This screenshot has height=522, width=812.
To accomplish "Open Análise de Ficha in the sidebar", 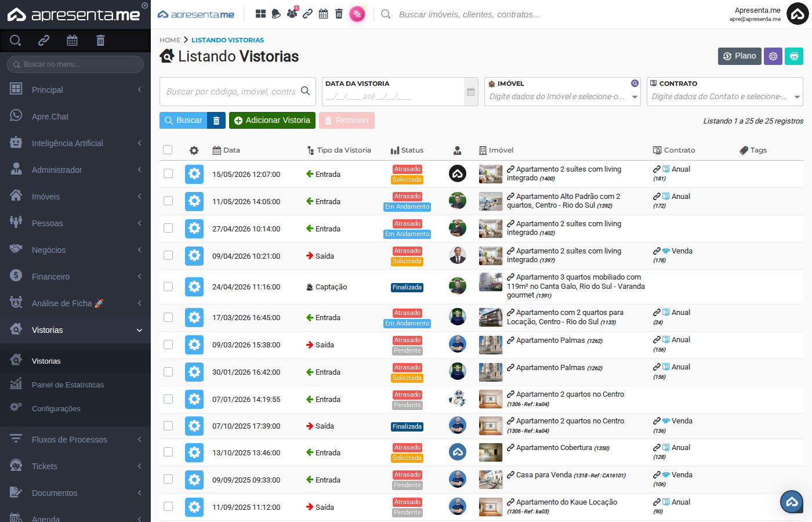I will pyautogui.click(x=75, y=303).
